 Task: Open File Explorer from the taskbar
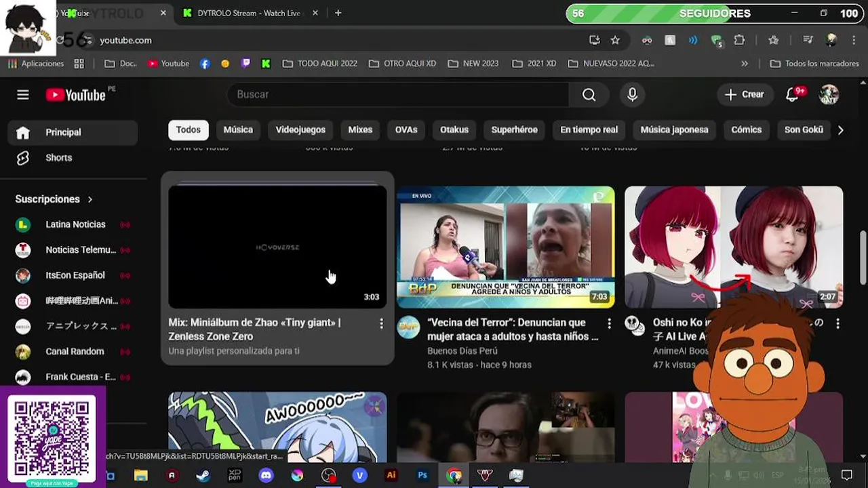(140, 476)
